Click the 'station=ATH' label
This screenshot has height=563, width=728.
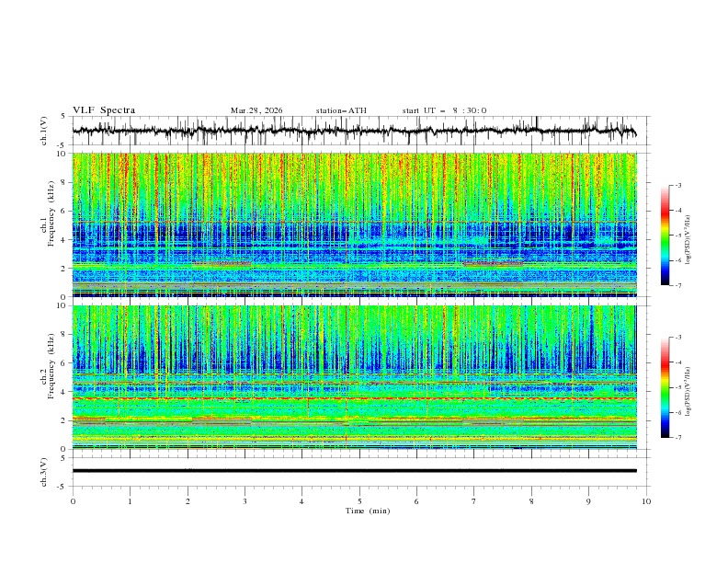pos(341,110)
